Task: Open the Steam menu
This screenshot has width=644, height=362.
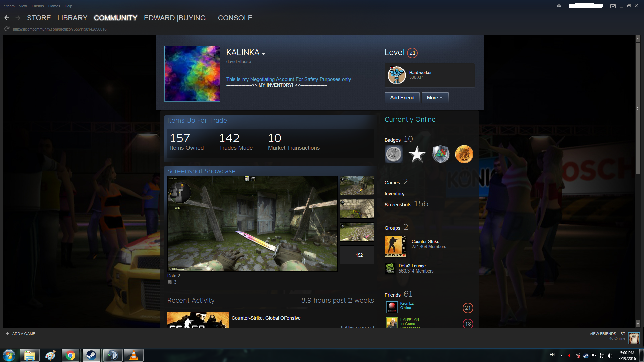Action: coord(9,6)
